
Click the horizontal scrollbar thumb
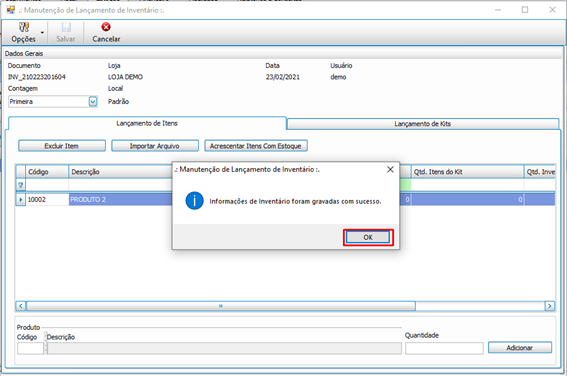click(221, 306)
